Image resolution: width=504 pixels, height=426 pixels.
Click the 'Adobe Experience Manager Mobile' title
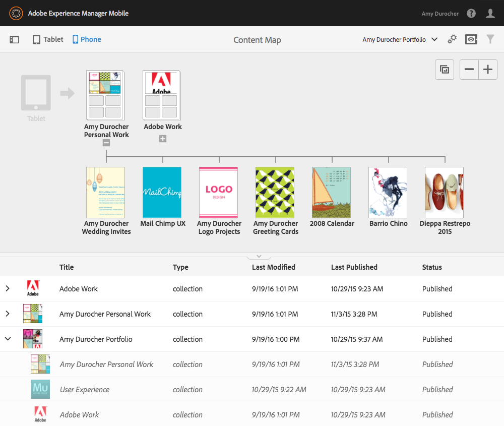point(79,13)
